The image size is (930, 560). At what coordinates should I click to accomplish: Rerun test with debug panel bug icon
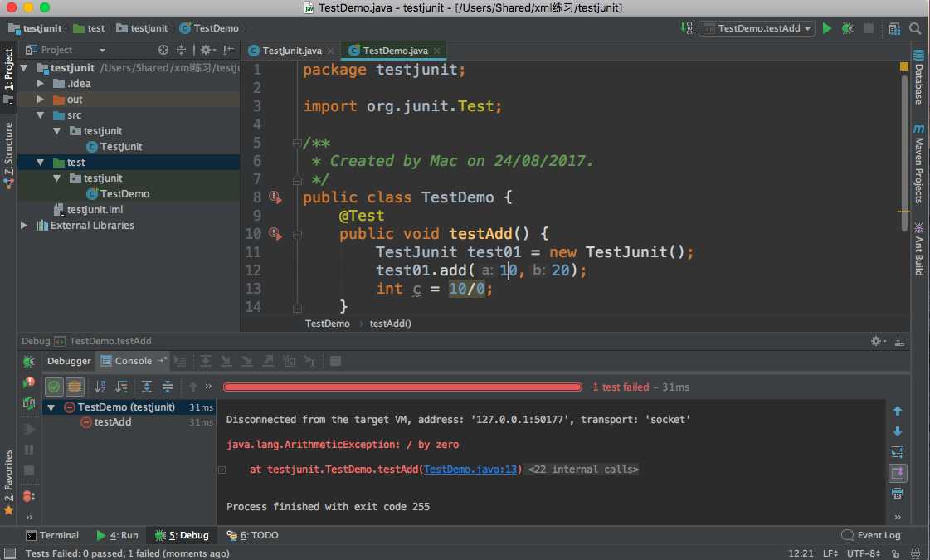tap(28, 361)
